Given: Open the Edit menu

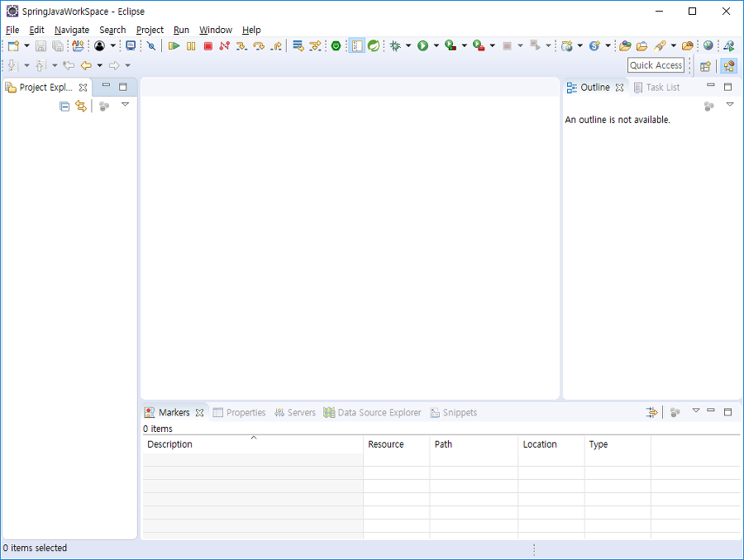Looking at the screenshot, I should (36, 30).
